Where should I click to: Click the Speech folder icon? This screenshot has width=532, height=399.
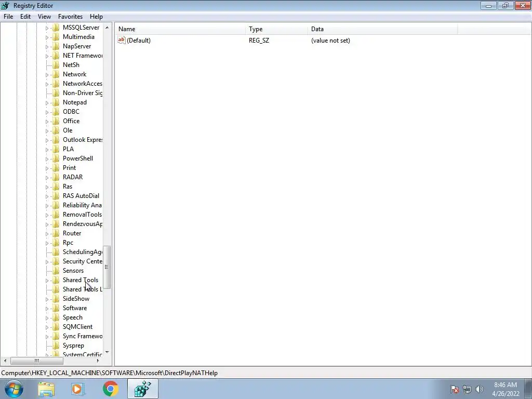point(56,317)
